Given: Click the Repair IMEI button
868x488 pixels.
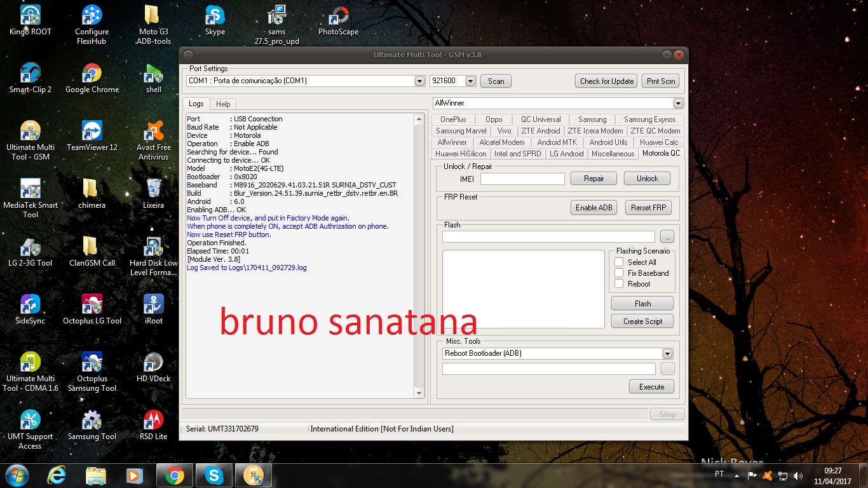Looking at the screenshot, I should pos(594,179).
